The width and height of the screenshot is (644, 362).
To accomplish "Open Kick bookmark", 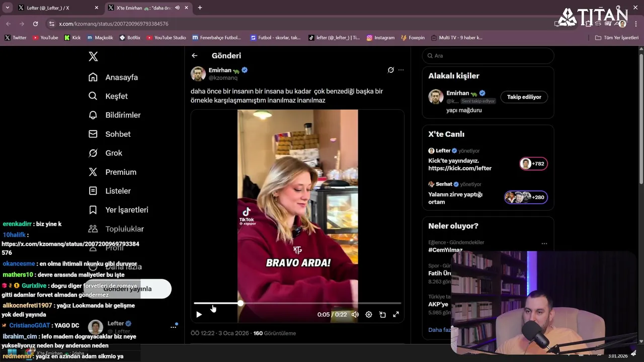I will (x=72, y=38).
